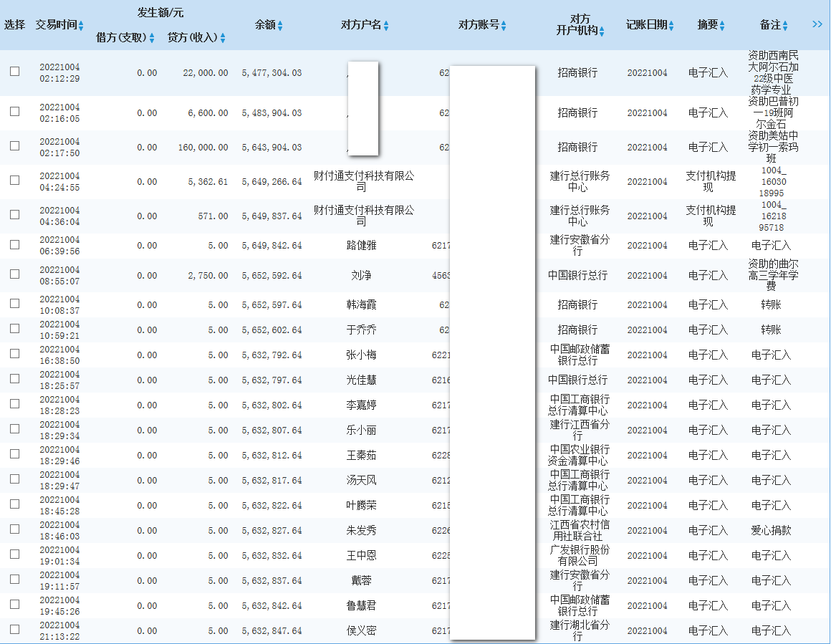Click remark 资助美姑中学初一索玛班
831x644 pixels.
click(773, 147)
